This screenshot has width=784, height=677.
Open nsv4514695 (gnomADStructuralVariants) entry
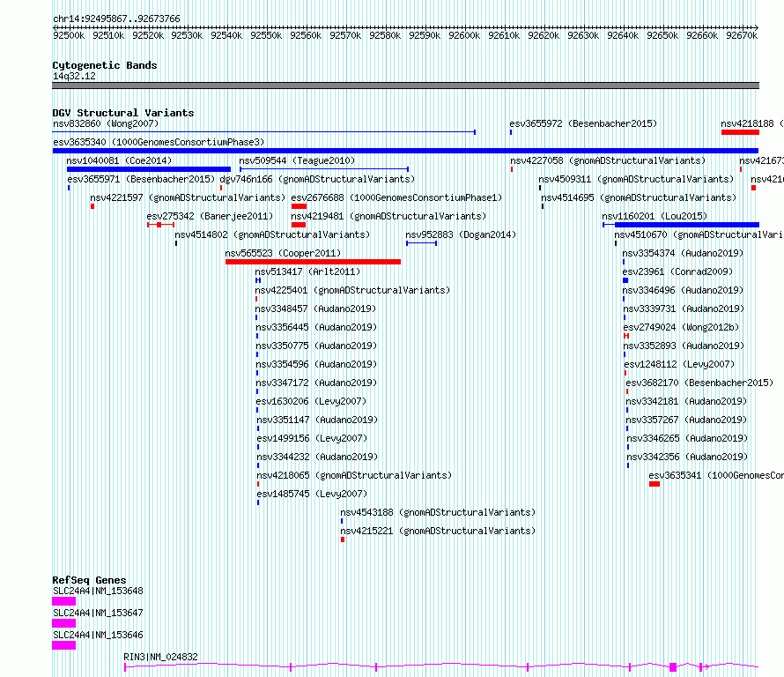(639, 197)
